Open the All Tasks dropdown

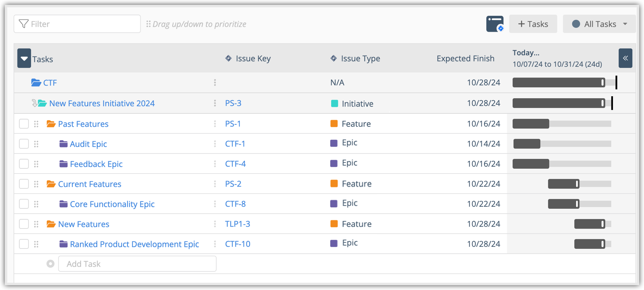(x=599, y=24)
